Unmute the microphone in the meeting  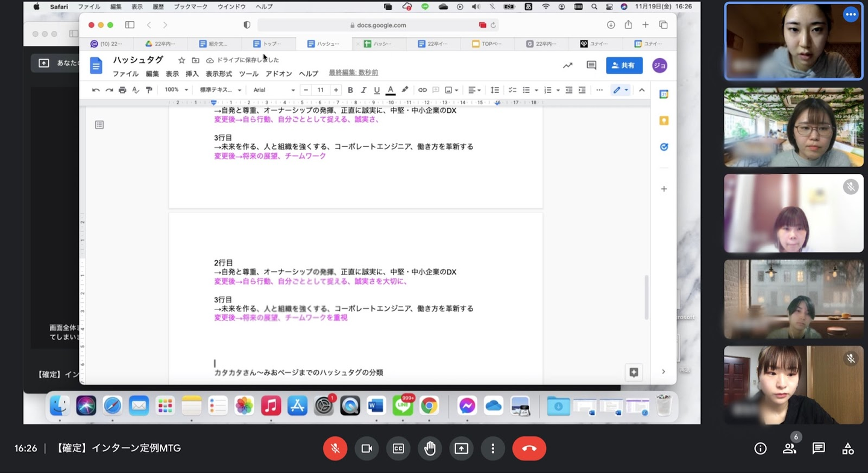(335, 448)
